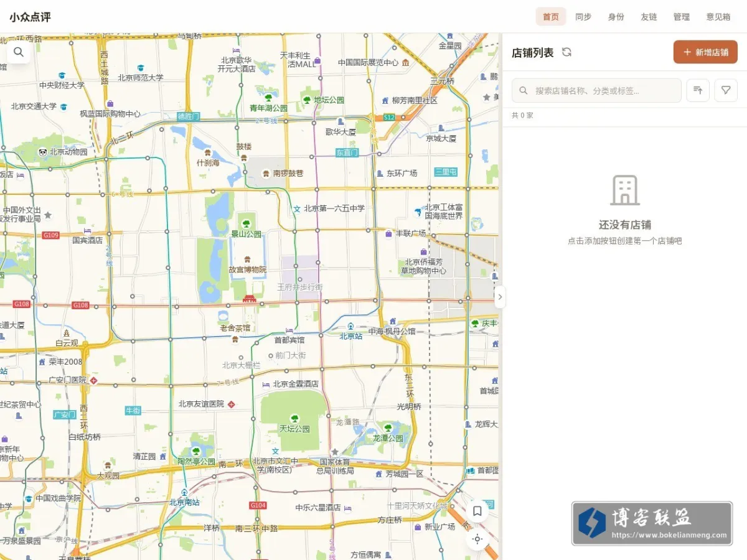The height and width of the screenshot is (560, 747).
Task: Click the 新增店铺 button
Action: click(x=705, y=52)
